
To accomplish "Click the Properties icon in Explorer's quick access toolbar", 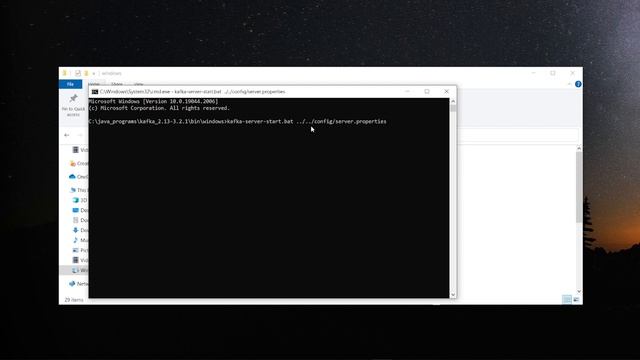I will point(78,73).
